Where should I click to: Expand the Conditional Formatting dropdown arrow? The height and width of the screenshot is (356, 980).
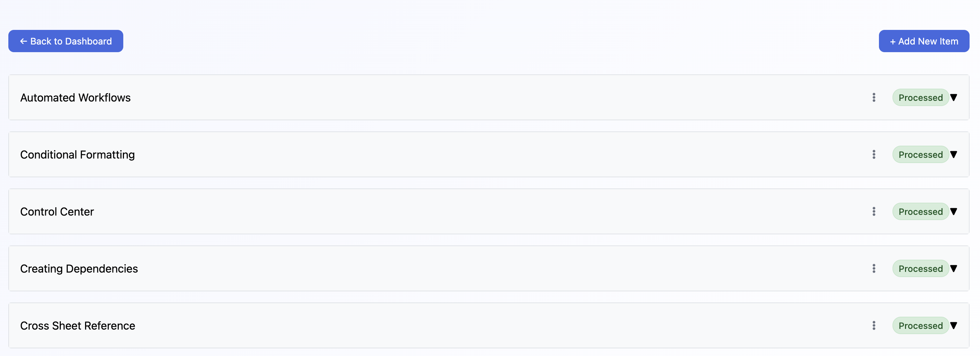[953, 155]
